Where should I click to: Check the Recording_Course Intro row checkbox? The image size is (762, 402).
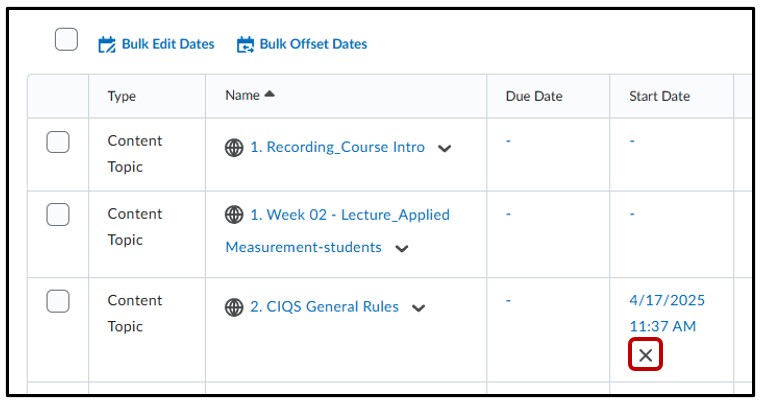pos(58,142)
